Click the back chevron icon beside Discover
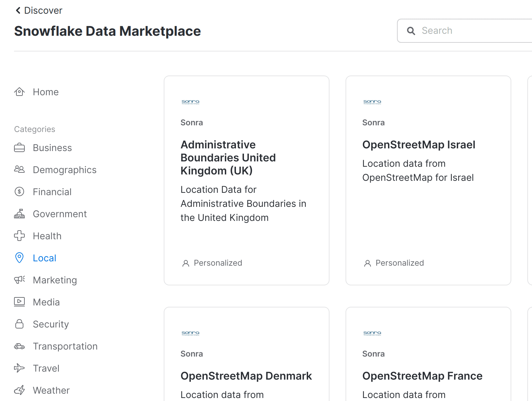532x401 pixels. [x=18, y=10]
